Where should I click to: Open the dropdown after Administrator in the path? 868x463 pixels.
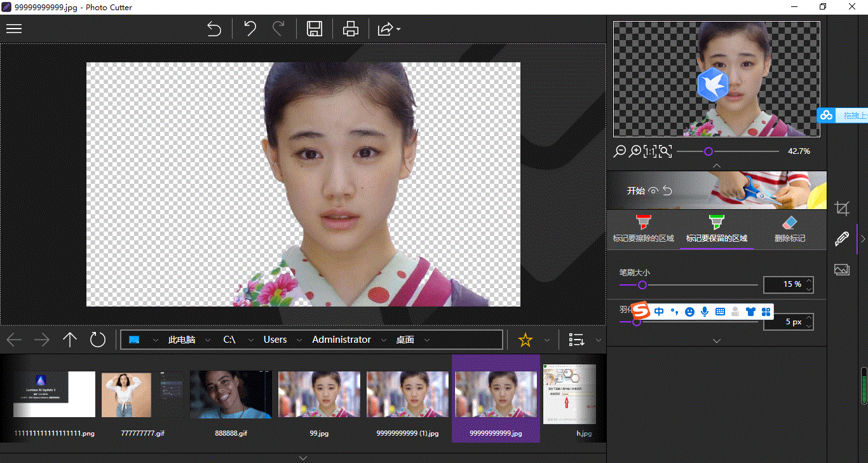point(383,340)
